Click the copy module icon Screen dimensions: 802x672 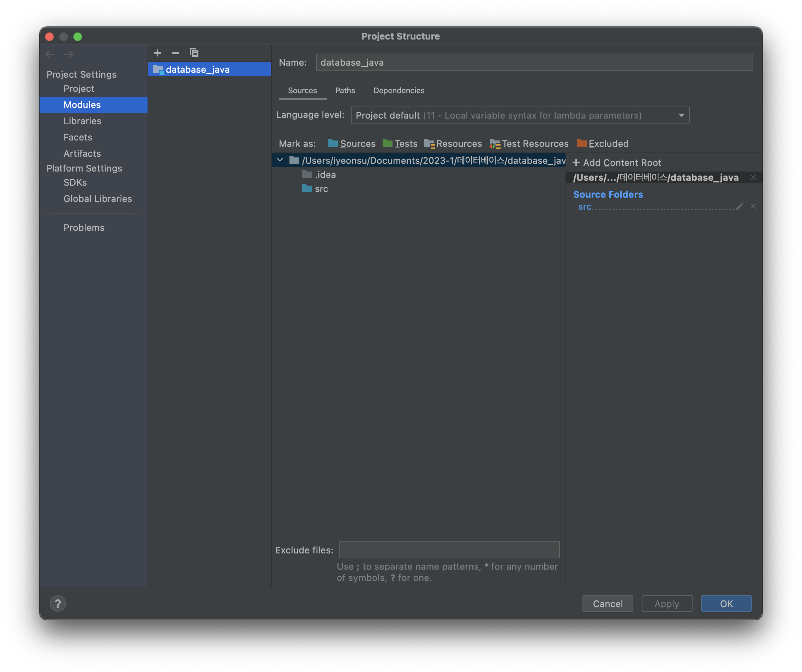tap(194, 53)
